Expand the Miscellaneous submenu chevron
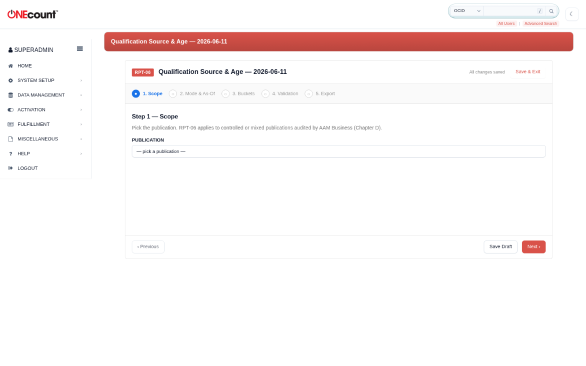The height and width of the screenshot is (366, 586). [x=81, y=139]
